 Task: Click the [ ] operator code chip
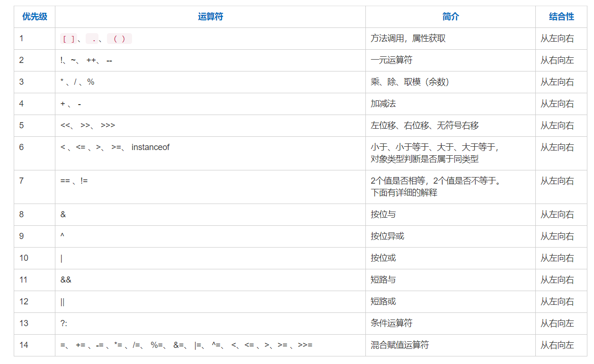point(69,39)
